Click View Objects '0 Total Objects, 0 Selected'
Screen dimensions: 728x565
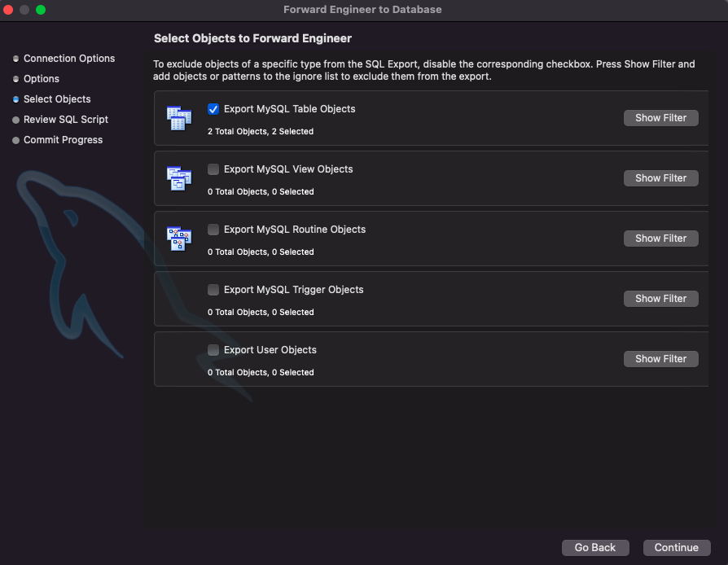(x=261, y=192)
